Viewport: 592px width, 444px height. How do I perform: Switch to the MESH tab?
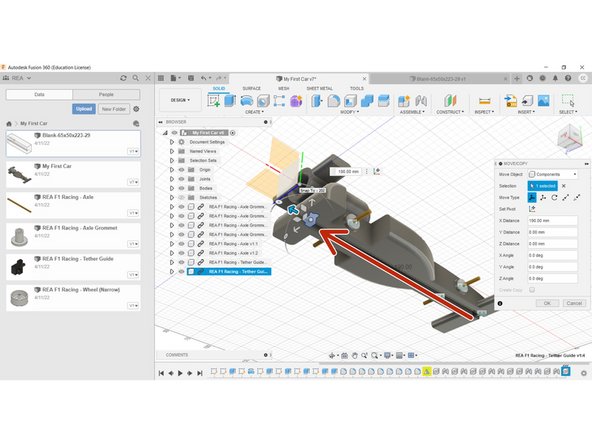pos(284,88)
